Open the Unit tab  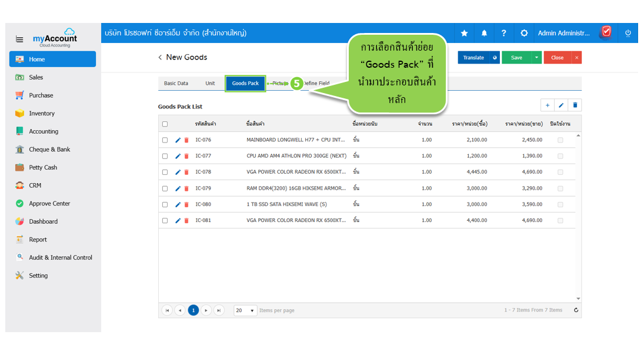coord(210,84)
